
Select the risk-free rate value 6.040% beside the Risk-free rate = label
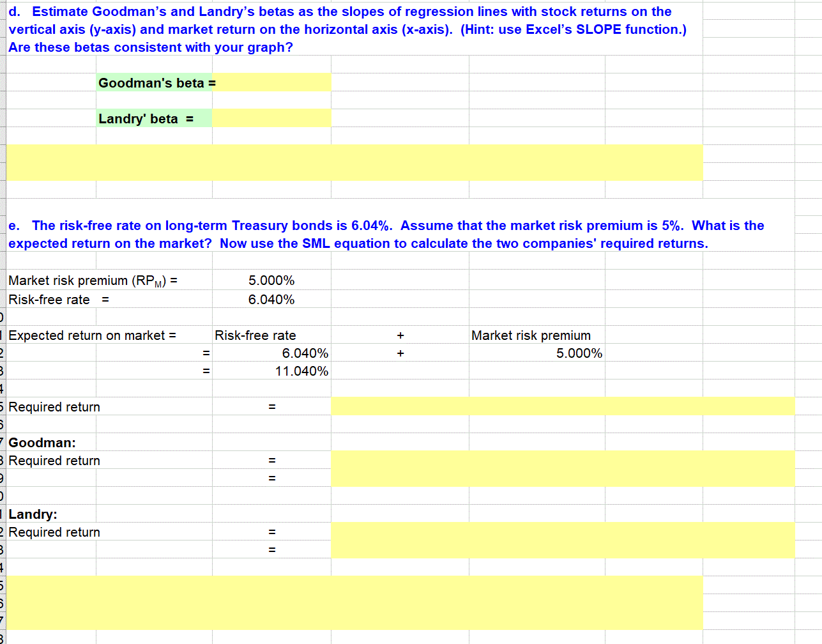coord(271,300)
